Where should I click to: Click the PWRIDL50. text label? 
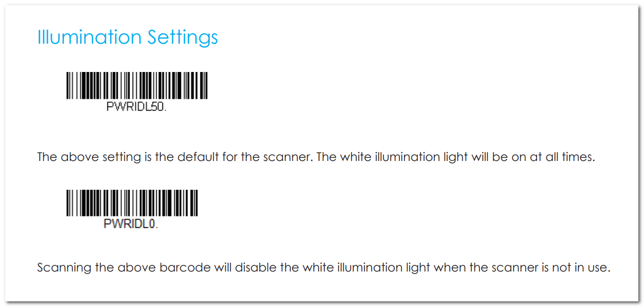[137, 109]
